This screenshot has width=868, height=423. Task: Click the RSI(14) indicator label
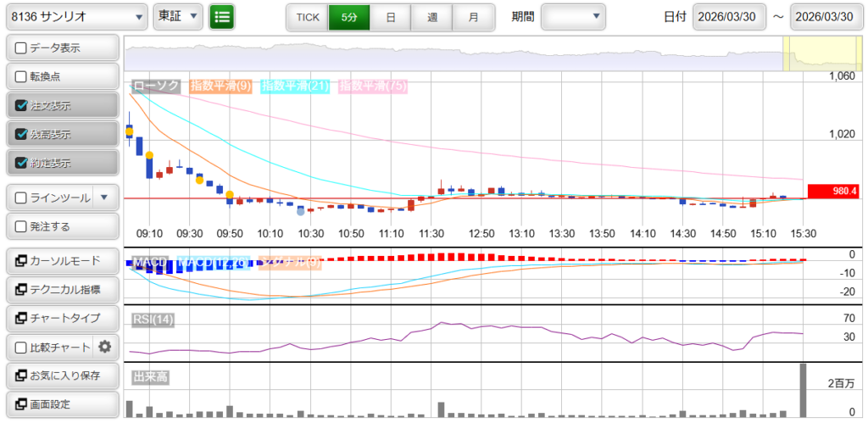(153, 320)
